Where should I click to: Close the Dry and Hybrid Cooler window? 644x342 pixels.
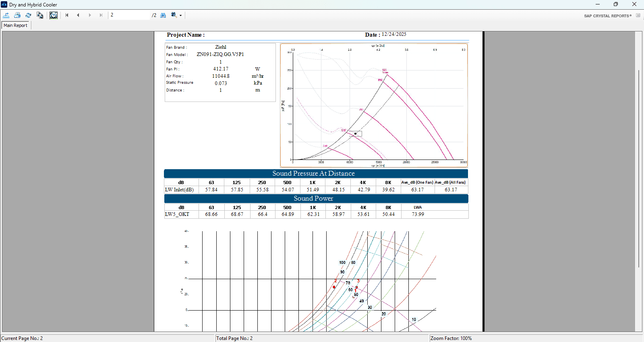(x=634, y=4)
